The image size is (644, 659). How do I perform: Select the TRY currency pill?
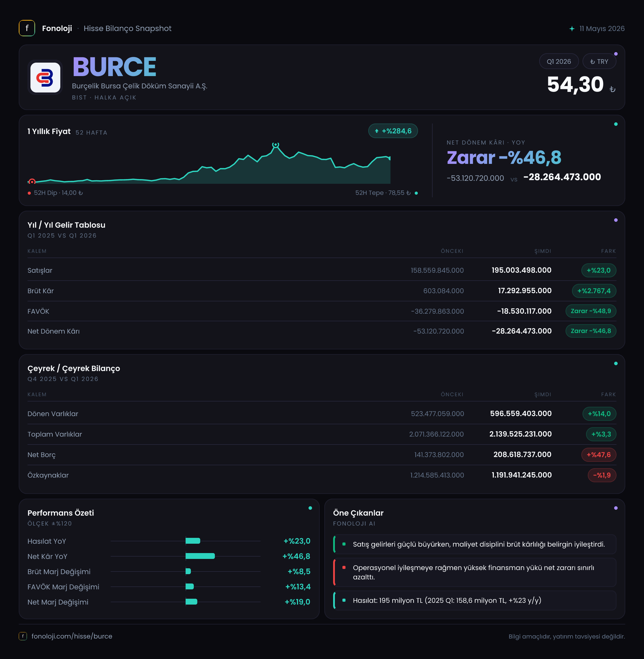tap(599, 61)
